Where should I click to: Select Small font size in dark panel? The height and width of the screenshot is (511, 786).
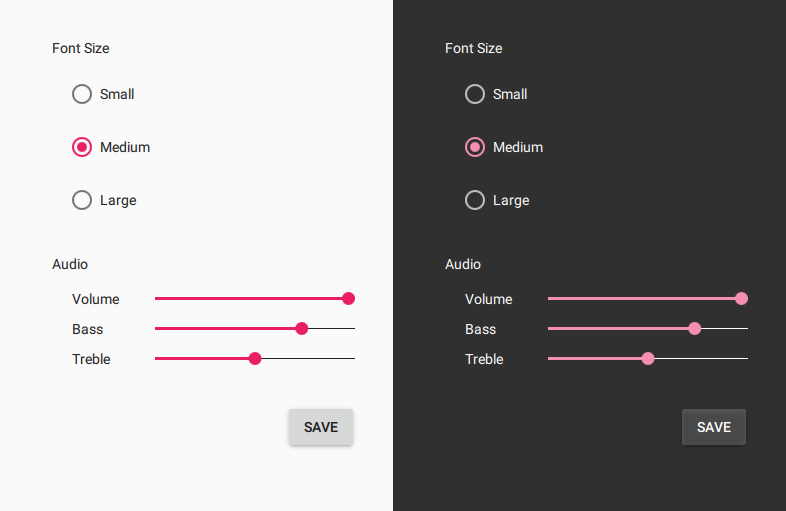[475, 94]
